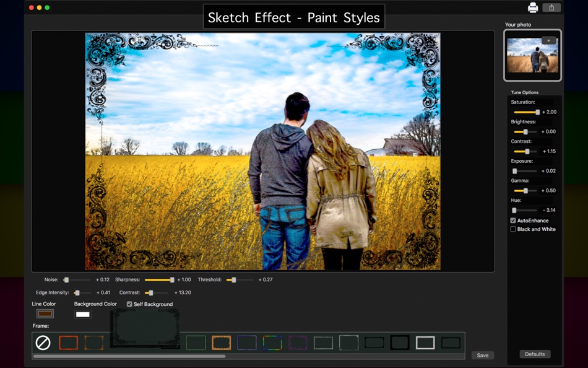Open the Background Color white swatch
The width and height of the screenshot is (588, 368).
click(83, 314)
